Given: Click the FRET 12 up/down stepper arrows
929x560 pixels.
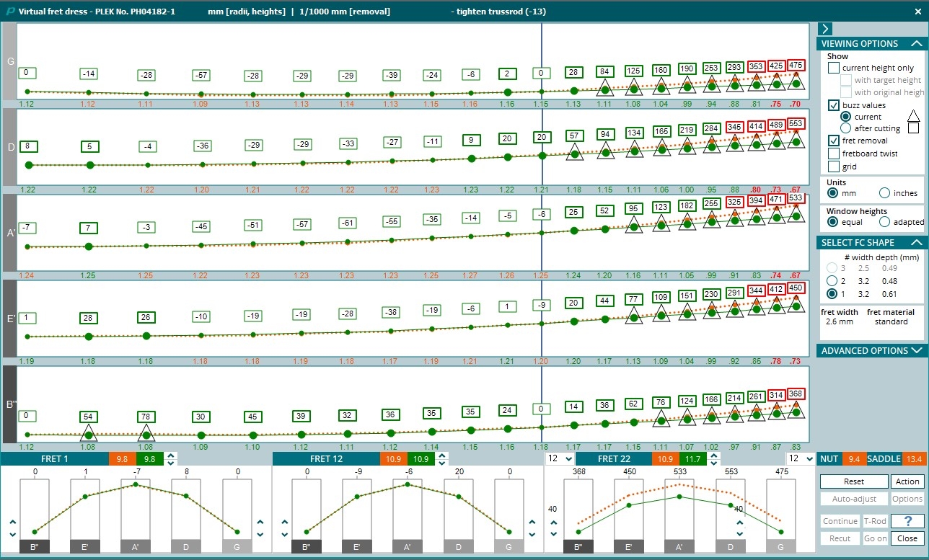Looking at the screenshot, I should coord(443,459).
